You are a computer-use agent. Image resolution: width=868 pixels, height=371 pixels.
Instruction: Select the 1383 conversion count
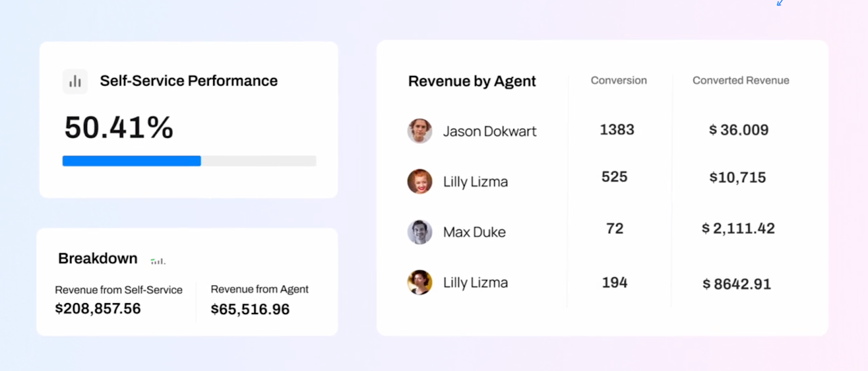[x=617, y=130]
